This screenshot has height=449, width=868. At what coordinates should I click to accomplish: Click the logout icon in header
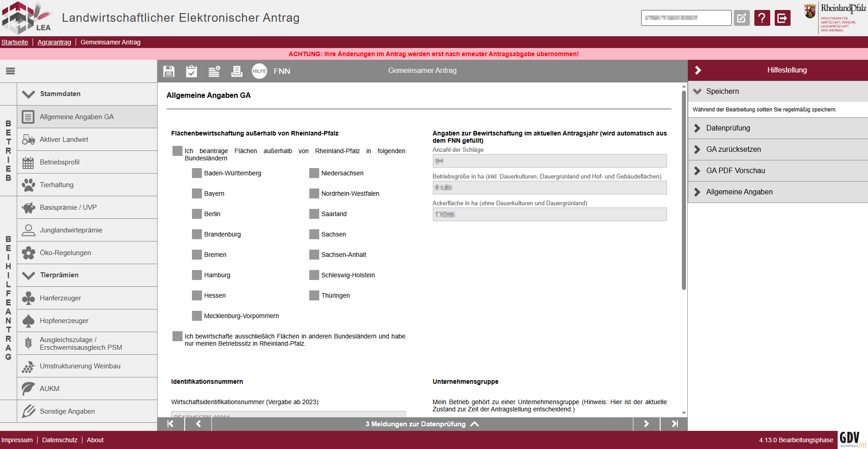[x=782, y=18]
